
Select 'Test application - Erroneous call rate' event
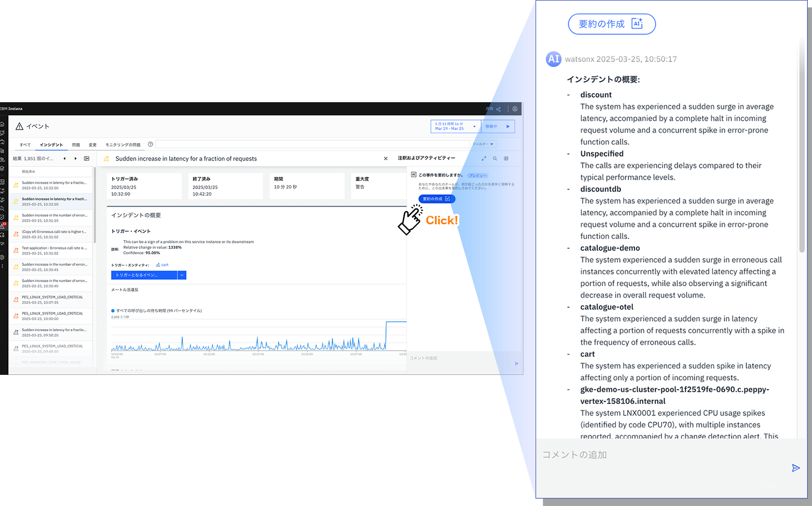click(52, 250)
